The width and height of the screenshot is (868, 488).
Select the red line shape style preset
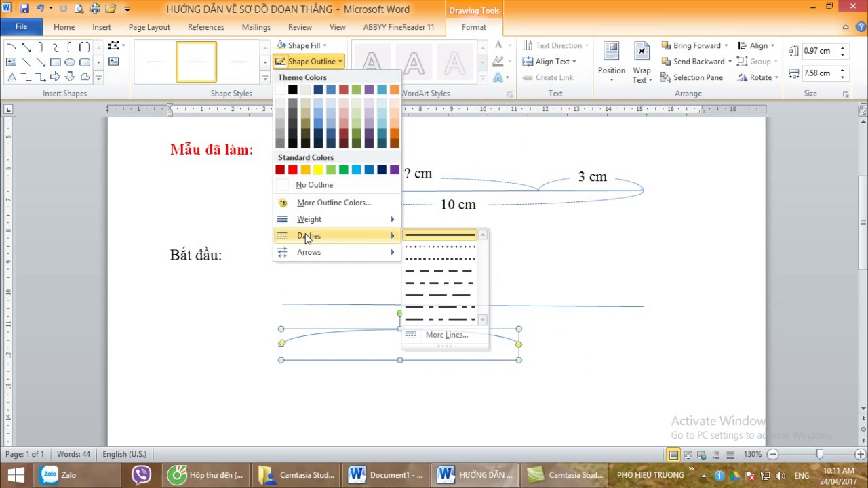point(237,62)
